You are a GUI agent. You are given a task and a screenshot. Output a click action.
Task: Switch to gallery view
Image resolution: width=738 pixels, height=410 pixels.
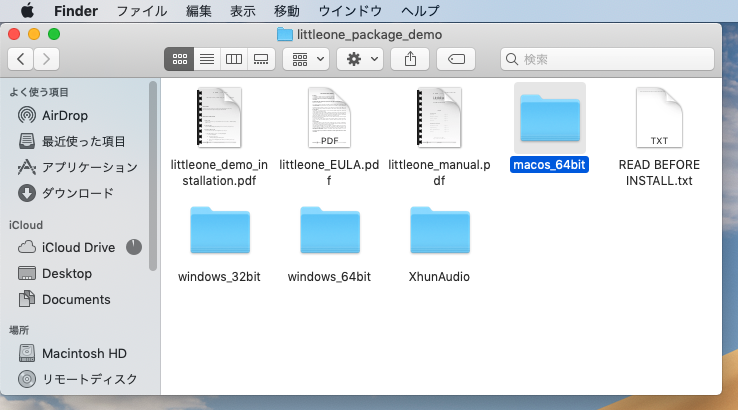coord(261,59)
